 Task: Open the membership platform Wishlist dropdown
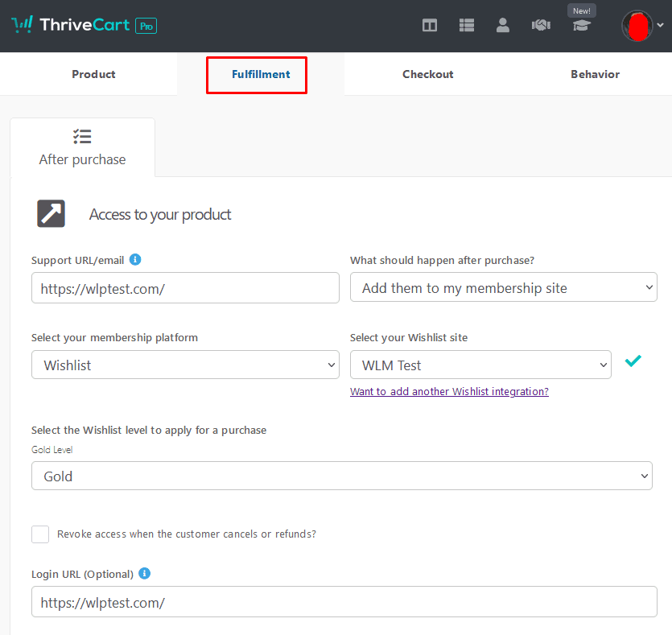pos(185,365)
